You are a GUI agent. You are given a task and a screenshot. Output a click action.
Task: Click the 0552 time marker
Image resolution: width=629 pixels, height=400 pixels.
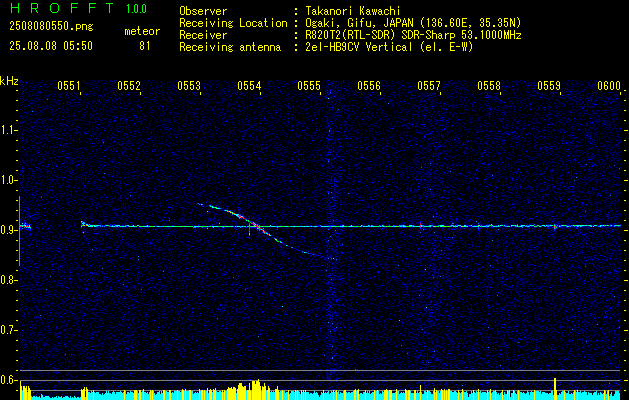tap(129, 85)
